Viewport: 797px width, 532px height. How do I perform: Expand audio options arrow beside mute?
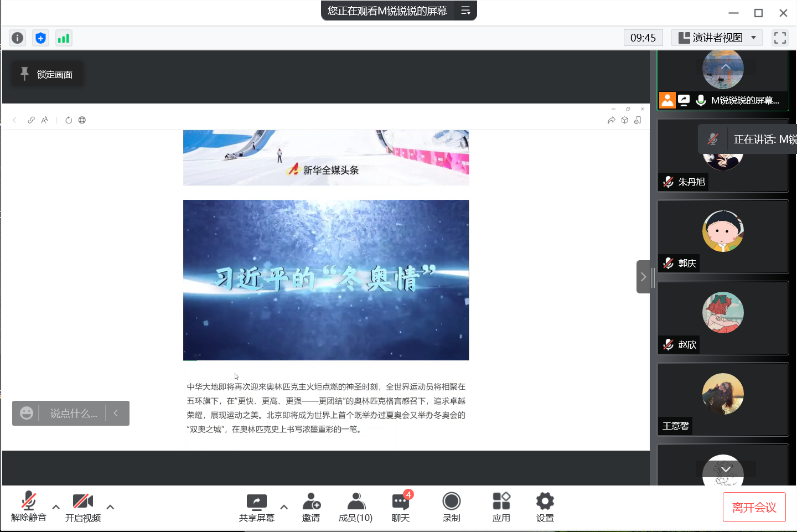pos(56,507)
